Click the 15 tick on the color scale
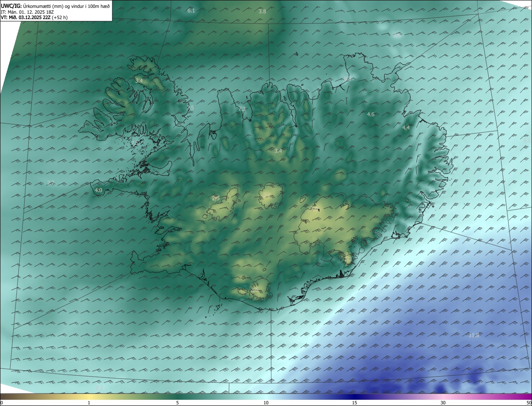Viewport: 532px width, 406px height. point(355,403)
